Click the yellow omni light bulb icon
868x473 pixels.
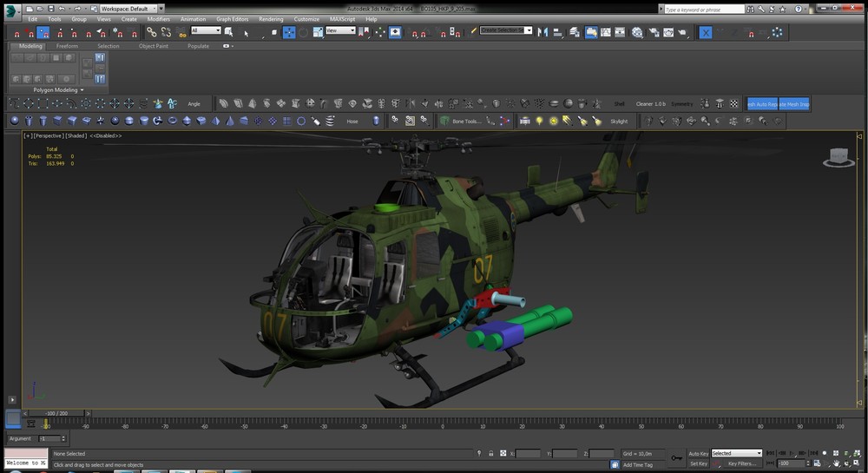[x=539, y=122]
